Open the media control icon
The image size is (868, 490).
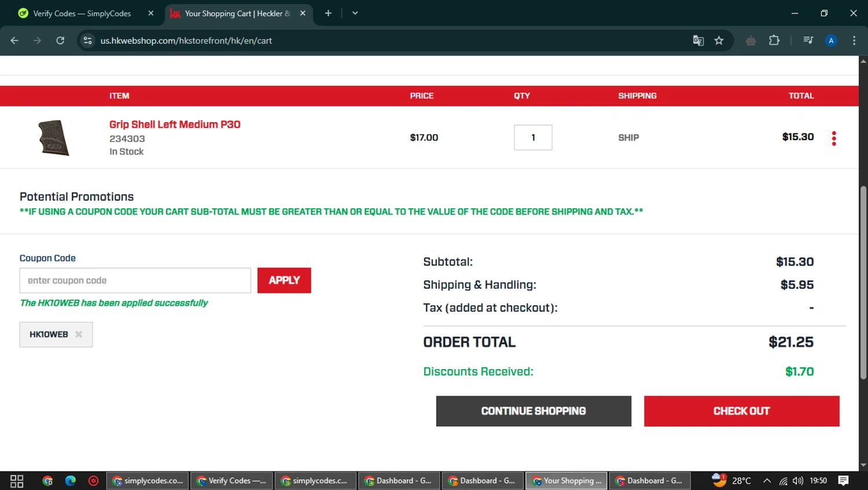point(808,40)
